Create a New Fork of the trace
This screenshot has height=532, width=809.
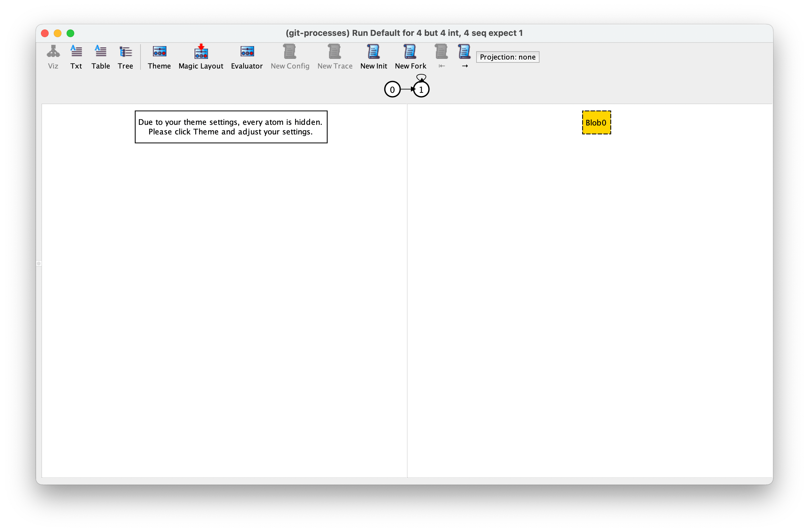(411, 57)
